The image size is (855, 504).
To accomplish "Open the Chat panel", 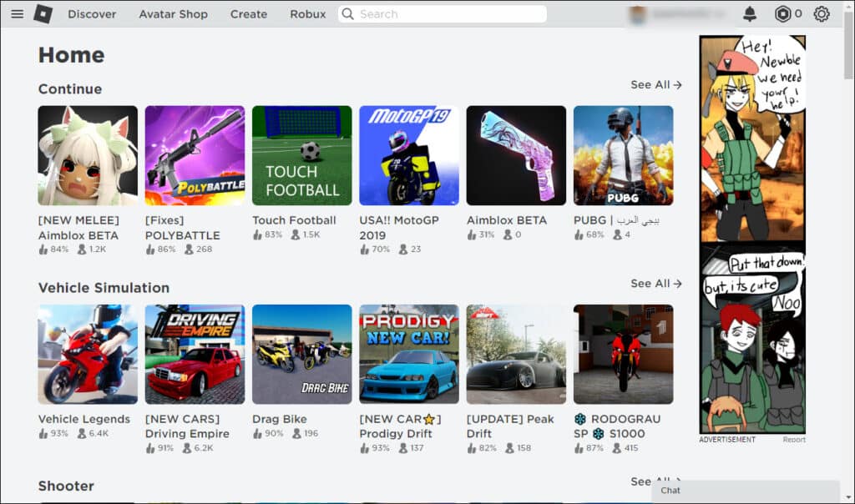I will click(x=746, y=491).
